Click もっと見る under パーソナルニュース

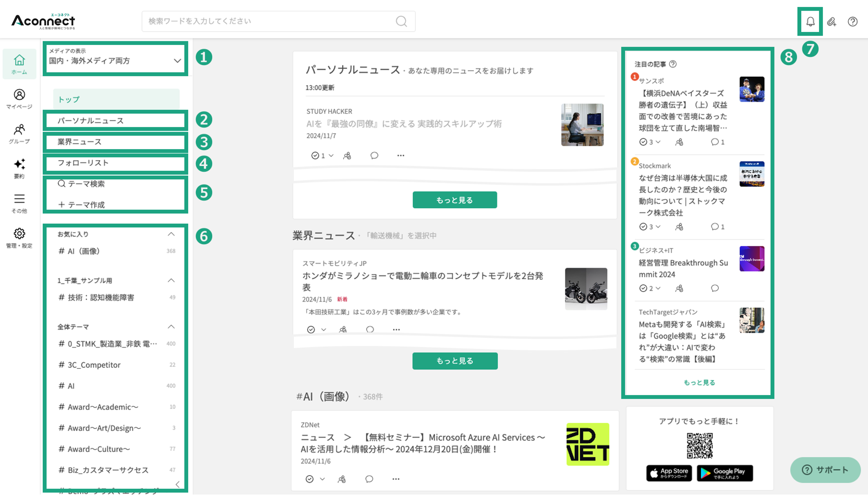(455, 200)
